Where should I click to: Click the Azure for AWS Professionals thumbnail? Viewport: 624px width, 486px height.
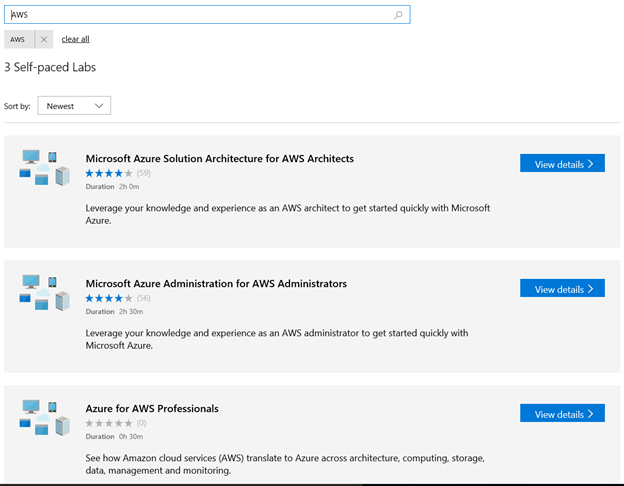click(45, 418)
